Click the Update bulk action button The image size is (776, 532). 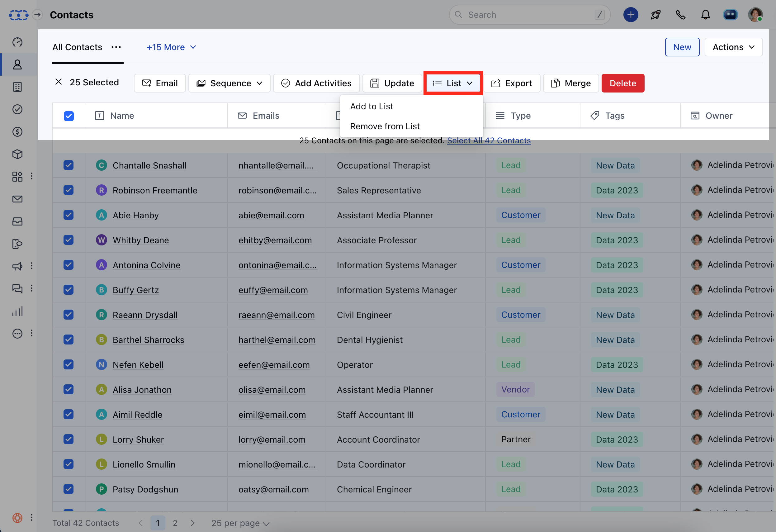pos(392,83)
